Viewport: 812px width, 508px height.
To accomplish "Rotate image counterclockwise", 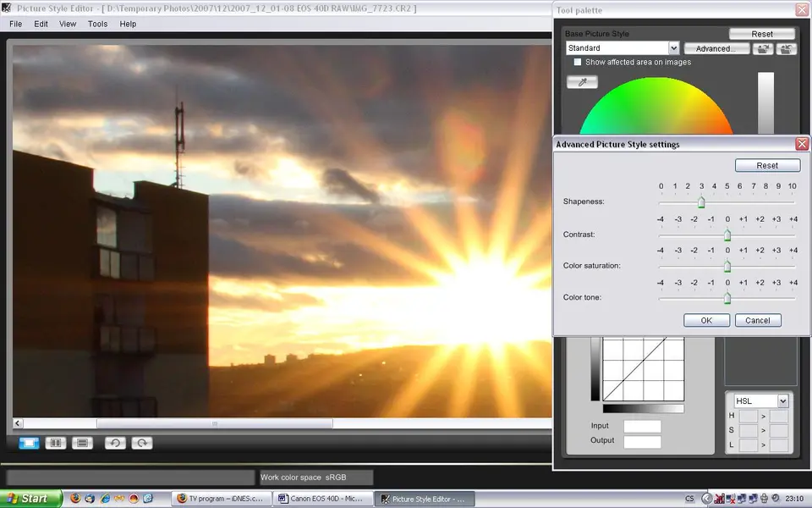I will tap(114, 443).
